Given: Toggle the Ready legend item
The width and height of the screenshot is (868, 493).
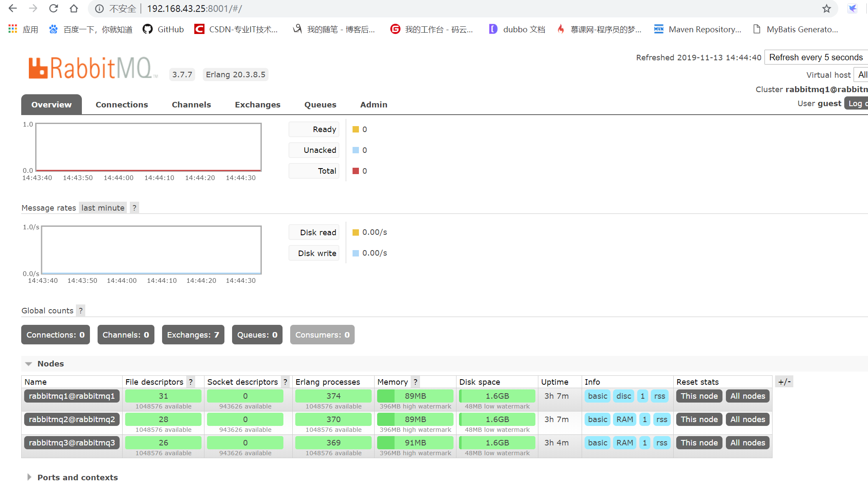Looking at the screenshot, I should pyautogui.click(x=314, y=129).
